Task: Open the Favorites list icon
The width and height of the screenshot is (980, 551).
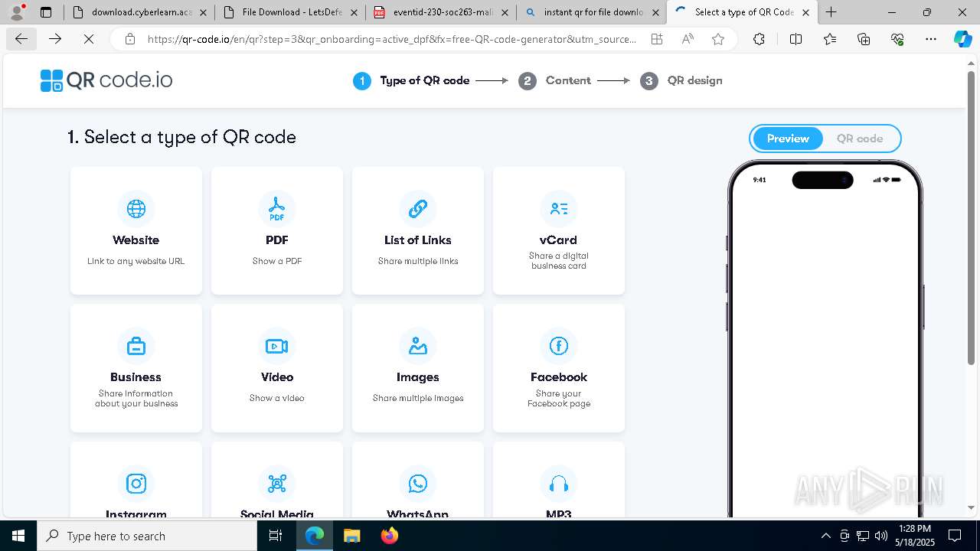Action: tap(830, 39)
